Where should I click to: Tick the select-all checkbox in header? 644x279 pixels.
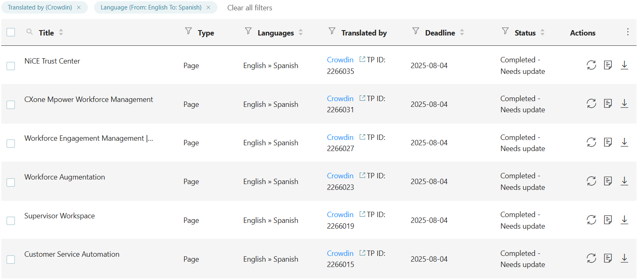click(11, 32)
